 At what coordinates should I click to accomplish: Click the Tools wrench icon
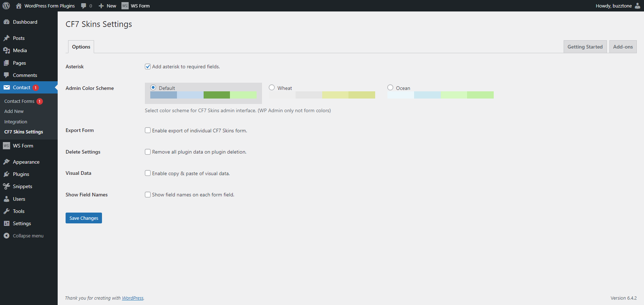[x=6, y=211]
